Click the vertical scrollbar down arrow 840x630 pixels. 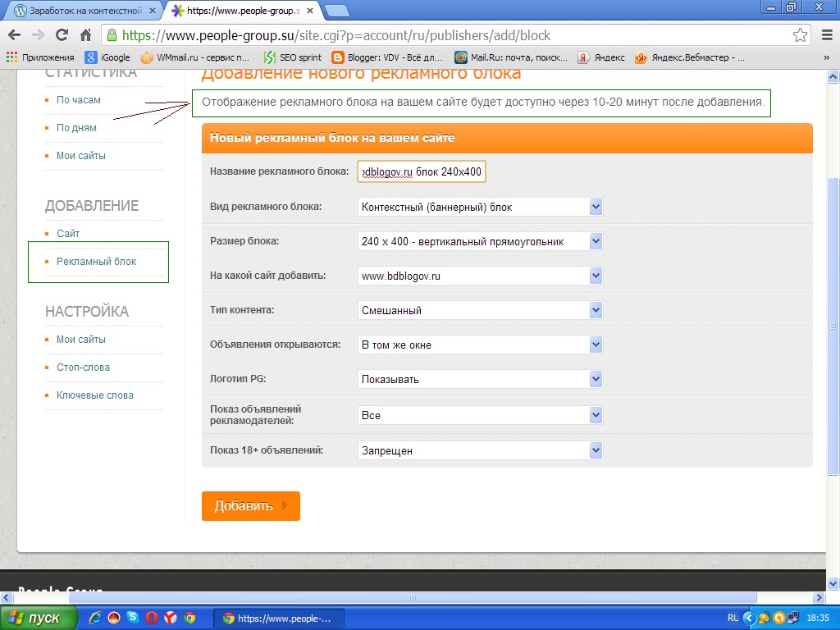tap(833, 583)
